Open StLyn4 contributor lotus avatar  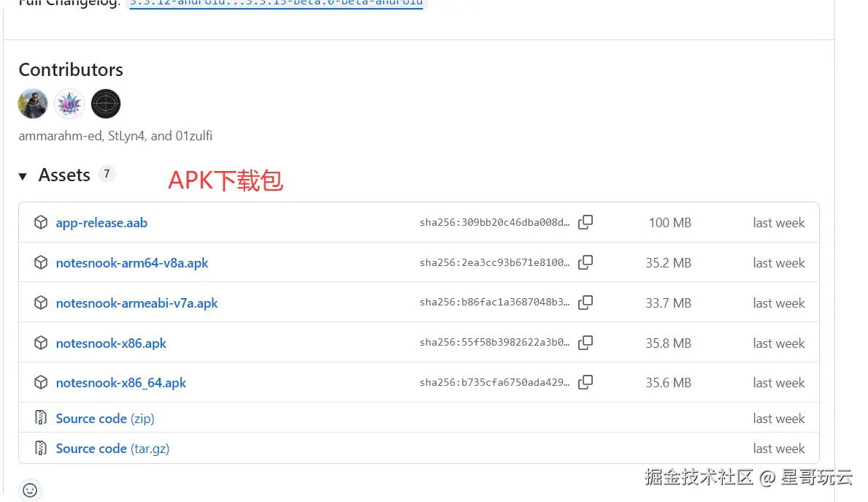(x=69, y=104)
